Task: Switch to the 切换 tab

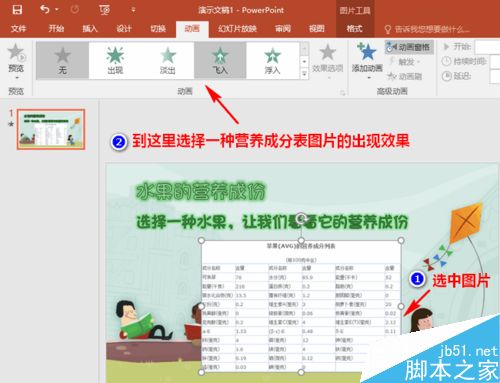Action: pyautogui.click(x=158, y=29)
